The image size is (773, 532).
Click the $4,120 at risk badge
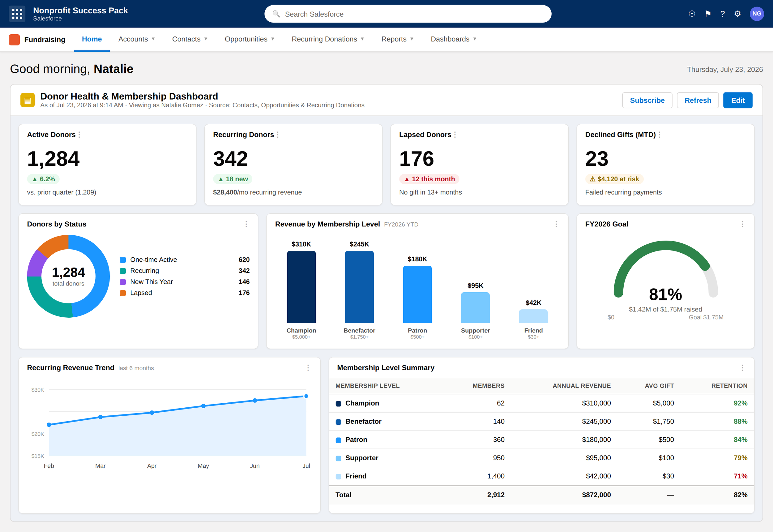coord(614,179)
